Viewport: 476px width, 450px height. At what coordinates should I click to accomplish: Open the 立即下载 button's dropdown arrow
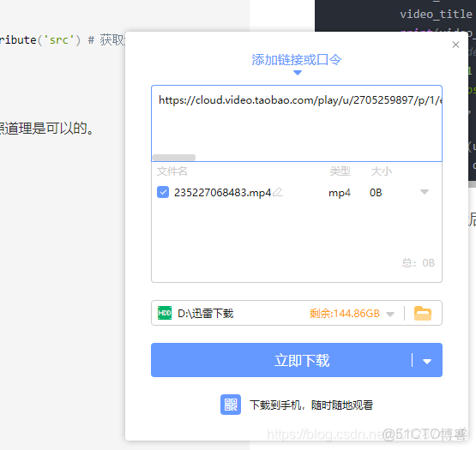(427, 361)
